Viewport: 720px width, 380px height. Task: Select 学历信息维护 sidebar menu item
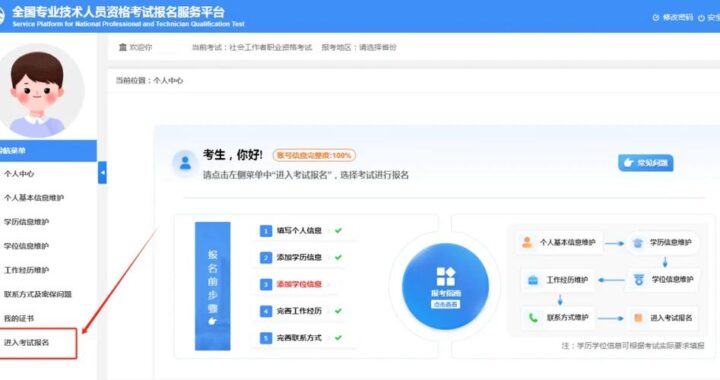click(26, 222)
